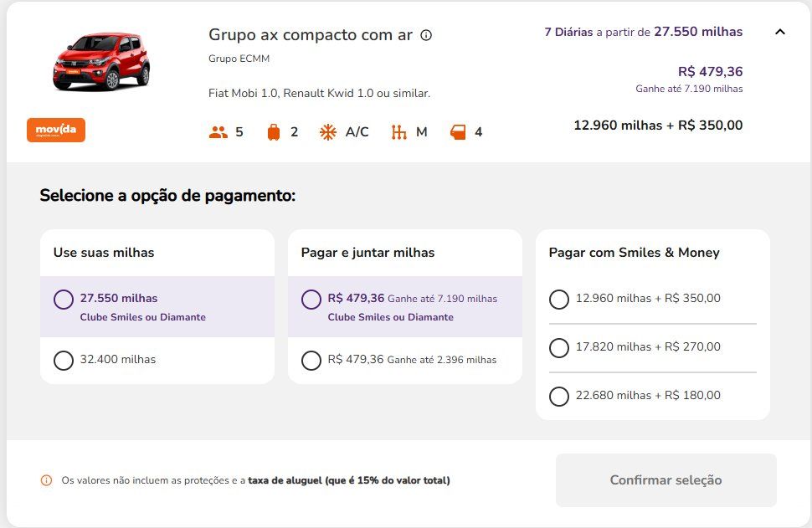Select 12.960 milhas + R$ 350,00 option
Image resolution: width=812 pixels, height=528 pixels.
558,300
